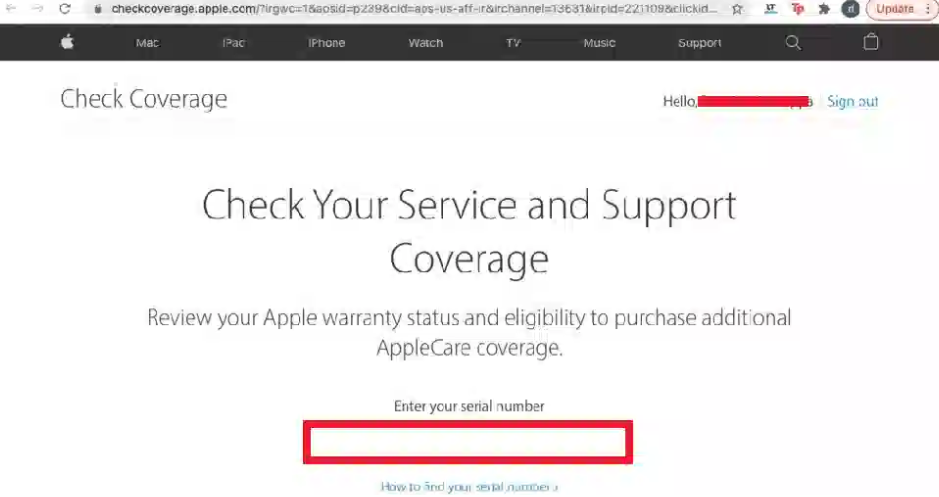Click the Apple logo in navigation bar
939x497 pixels.
point(67,42)
